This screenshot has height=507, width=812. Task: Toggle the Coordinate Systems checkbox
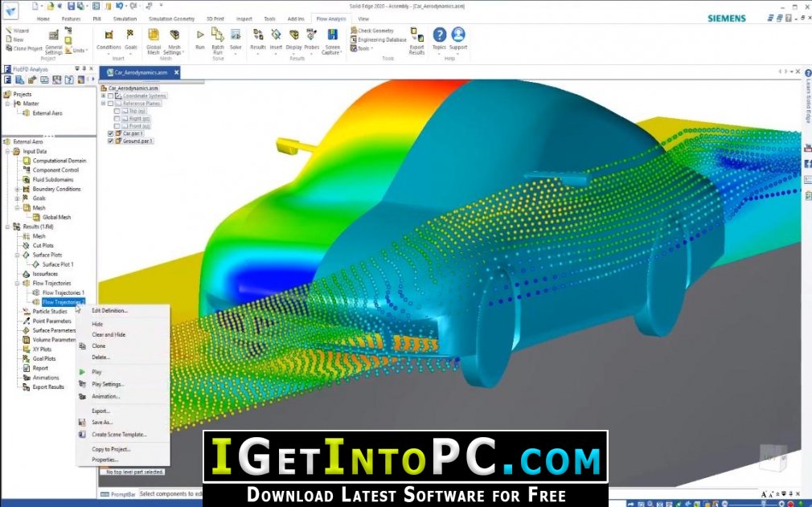[110, 96]
